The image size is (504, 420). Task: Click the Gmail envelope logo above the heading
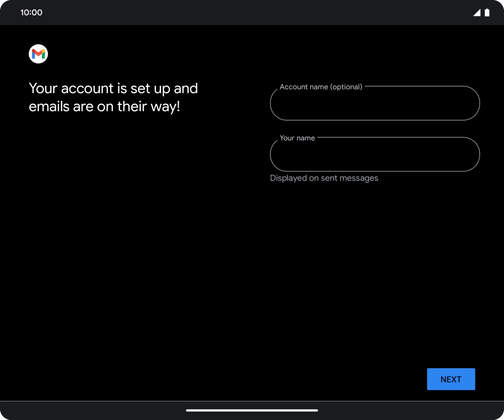[x=38, y=54]
